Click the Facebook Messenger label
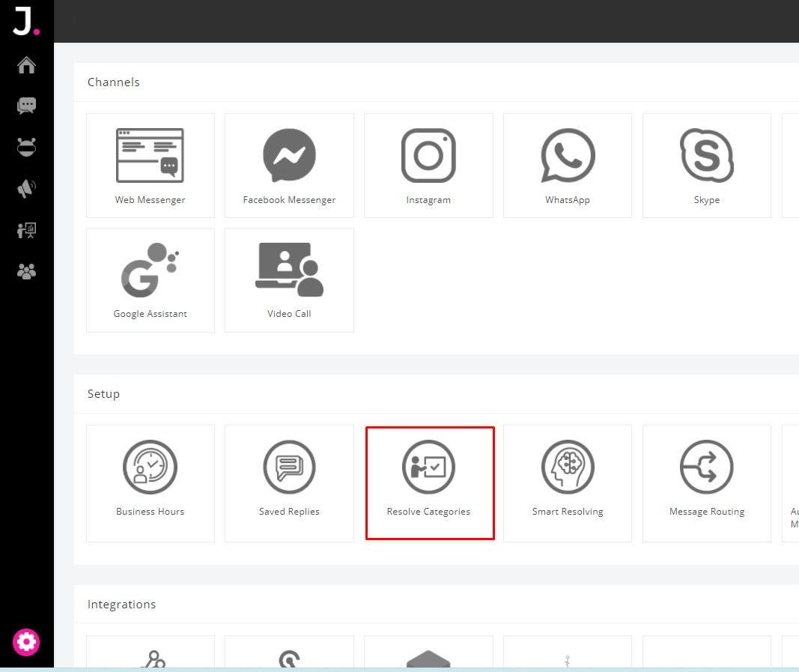 coord(289,200)
